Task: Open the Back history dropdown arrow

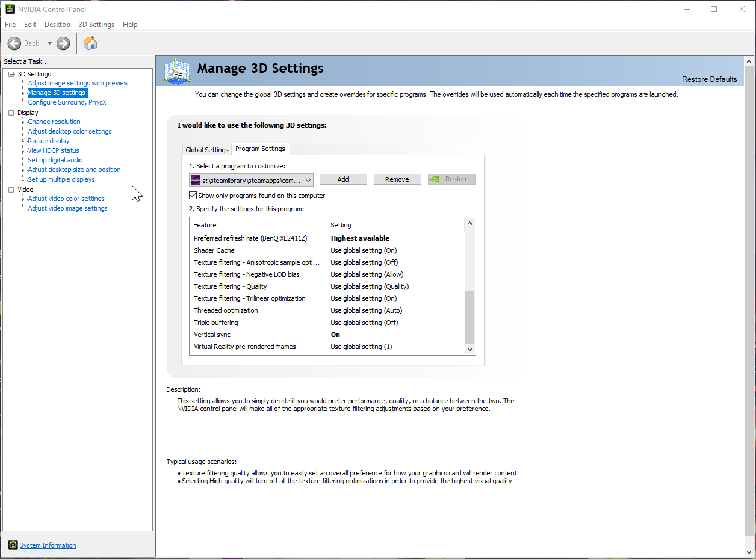Action: click(x=49, y=43)
